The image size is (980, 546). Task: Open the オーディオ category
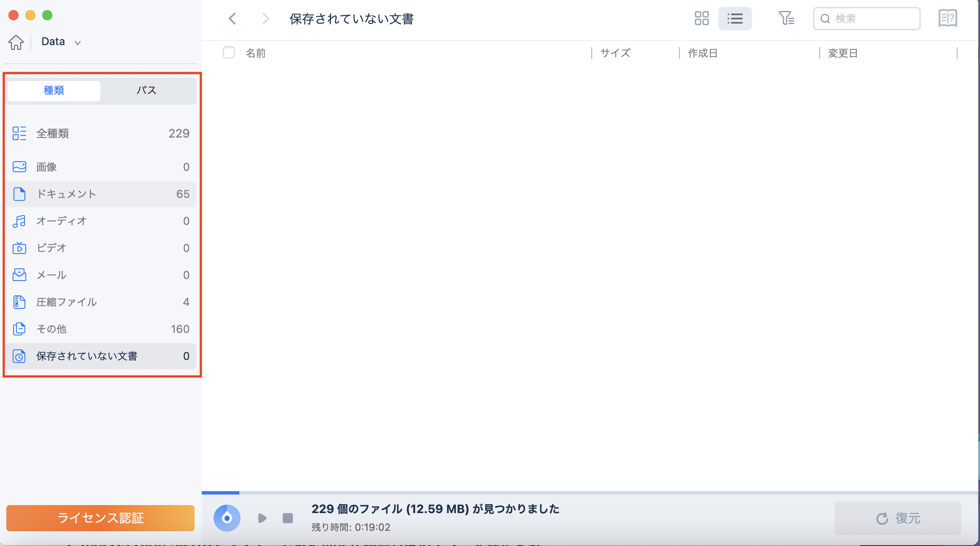(x=60, y=221)
